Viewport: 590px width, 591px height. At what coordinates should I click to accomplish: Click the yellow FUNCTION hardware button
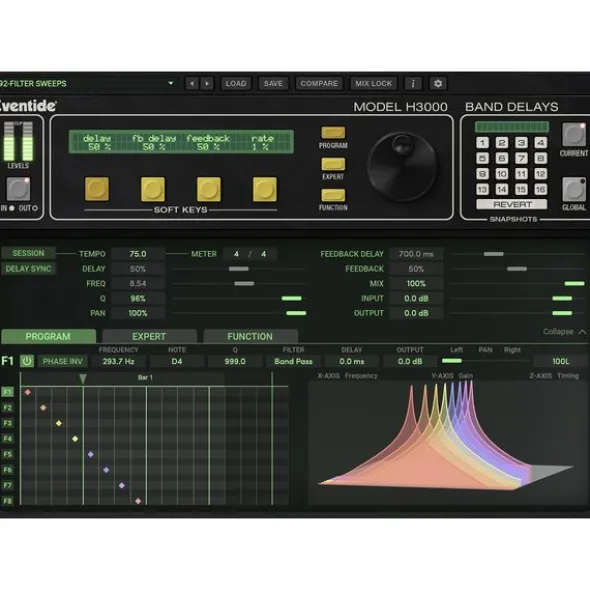tap(333, 195)
